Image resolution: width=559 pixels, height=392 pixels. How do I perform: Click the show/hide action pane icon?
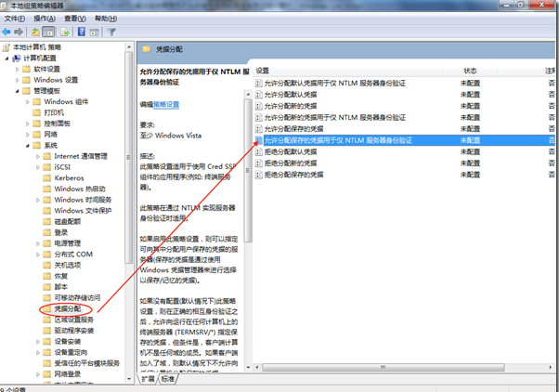(95, 31)
